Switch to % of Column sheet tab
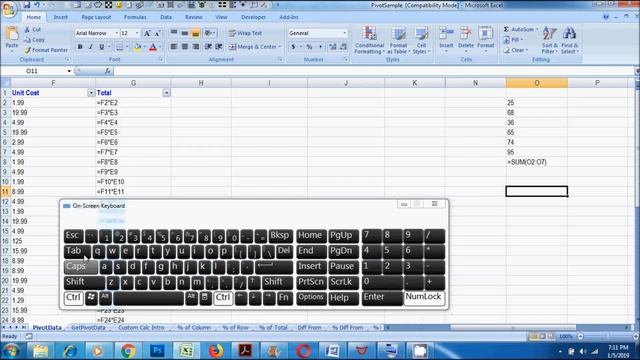 [x=194, y=327]
